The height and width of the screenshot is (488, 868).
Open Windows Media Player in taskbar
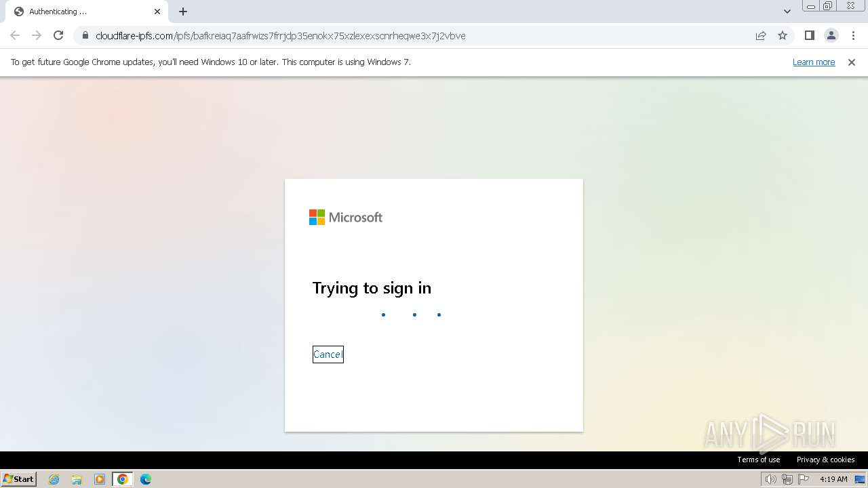100,479
